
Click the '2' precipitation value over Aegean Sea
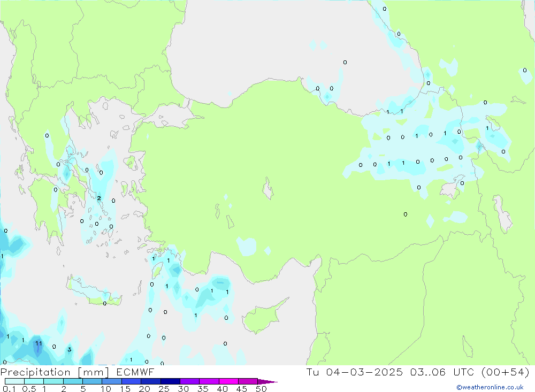point(99,198)
